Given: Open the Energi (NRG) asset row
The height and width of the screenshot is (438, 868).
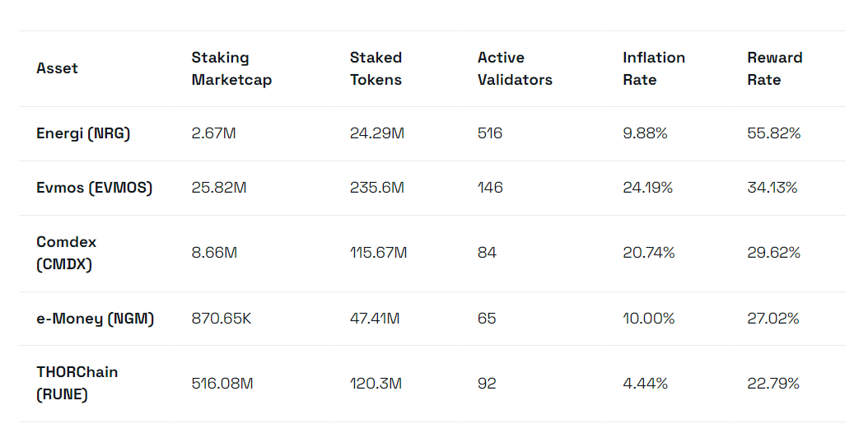Looking at the screenshot, I should click(83, 133).
